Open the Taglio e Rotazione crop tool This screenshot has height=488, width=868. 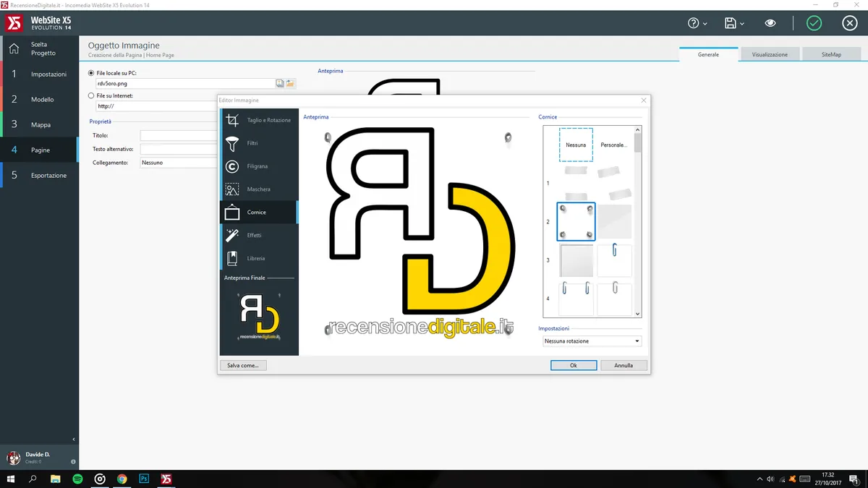[x=258, y=120]
